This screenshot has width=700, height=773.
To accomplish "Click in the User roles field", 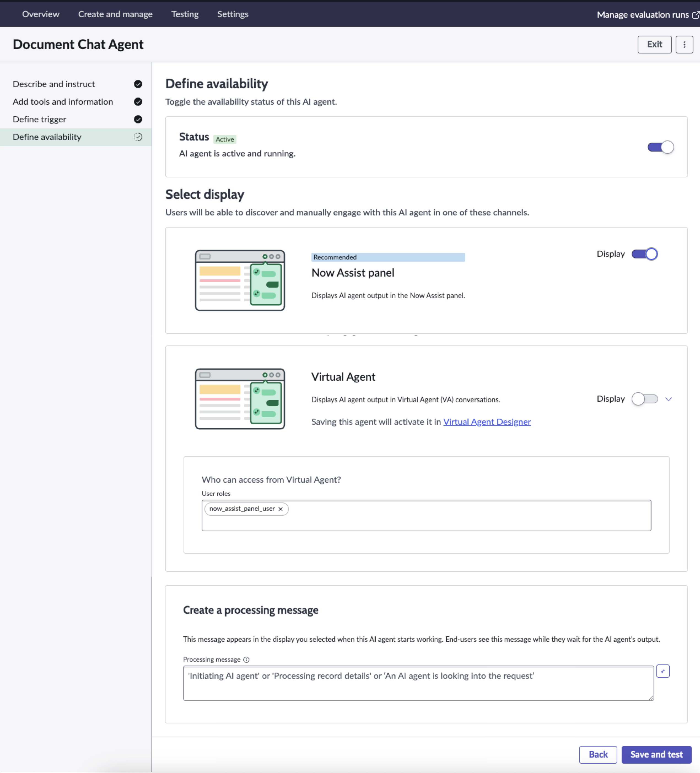I will (x=426, y=515).
